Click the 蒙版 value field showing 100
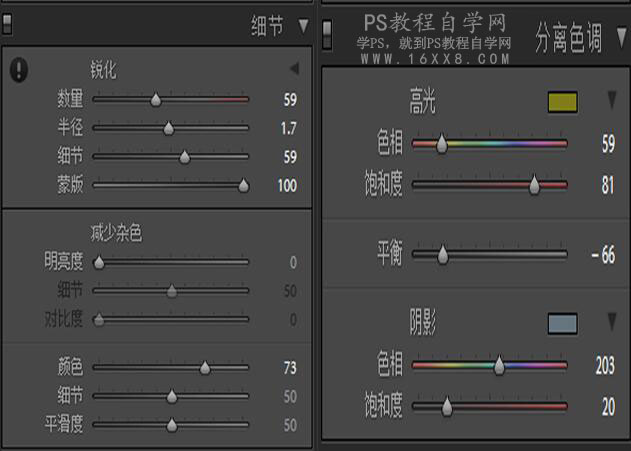Screen dimensions: 631x451 286,186
